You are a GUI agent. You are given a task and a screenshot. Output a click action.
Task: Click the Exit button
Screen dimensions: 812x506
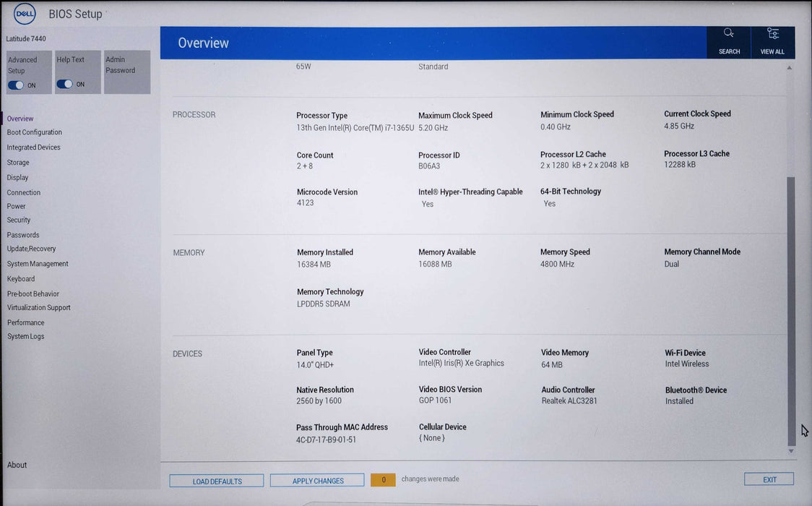coord(769,479)
